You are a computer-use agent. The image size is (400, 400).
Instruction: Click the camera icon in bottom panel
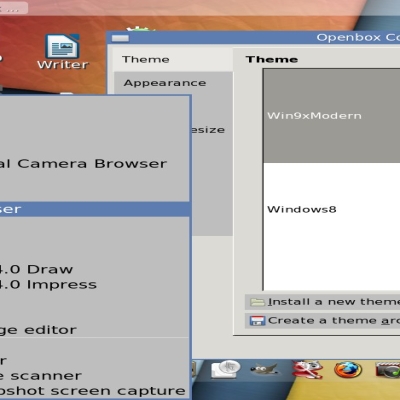(388, 370)
